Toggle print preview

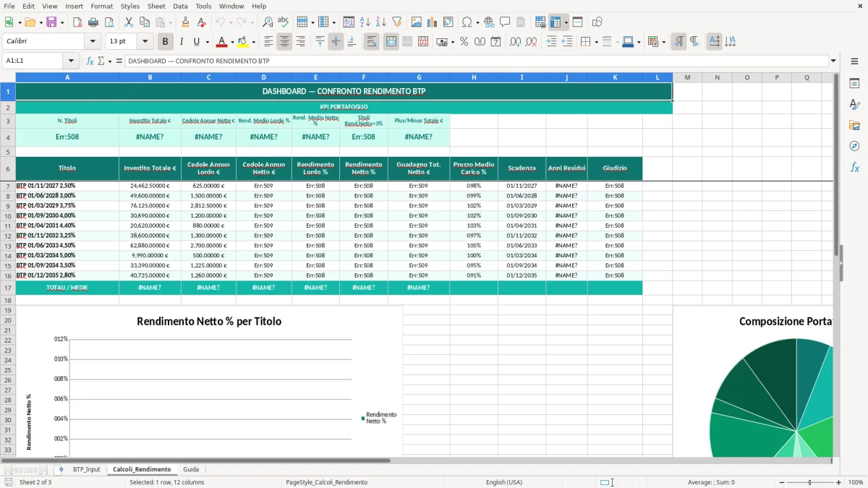[x=109, y=22]
